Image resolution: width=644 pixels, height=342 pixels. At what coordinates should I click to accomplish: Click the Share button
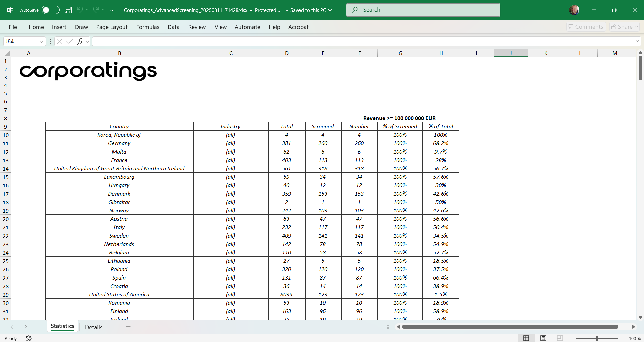click(624, 27)
